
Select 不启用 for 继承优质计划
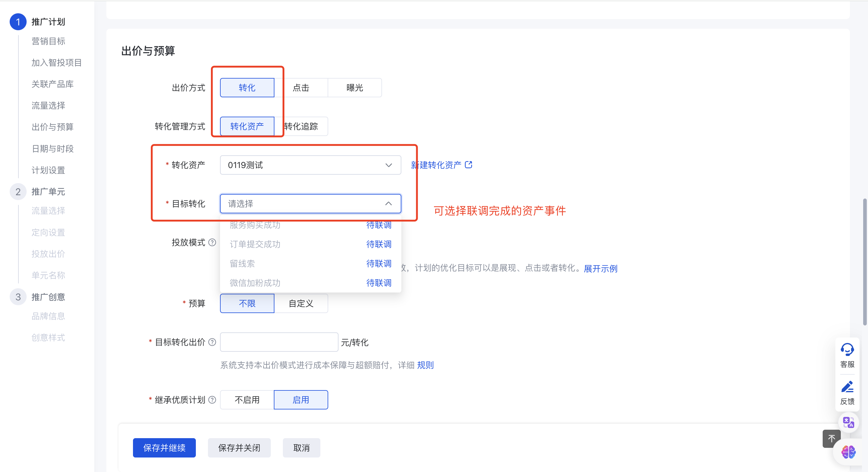tap(247, 399)
